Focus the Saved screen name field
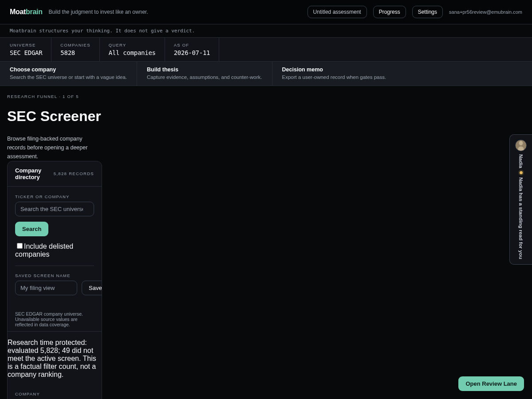 (46, 288)
